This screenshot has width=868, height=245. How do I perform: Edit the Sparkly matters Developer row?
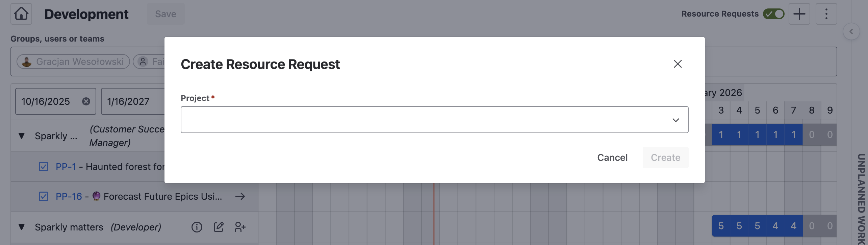tap(219, 227)
